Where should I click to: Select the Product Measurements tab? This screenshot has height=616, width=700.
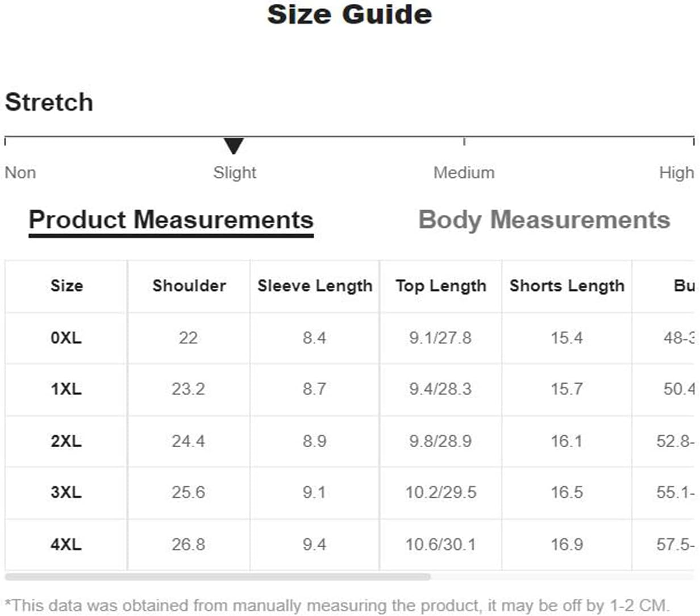click(x=171, y=220)
